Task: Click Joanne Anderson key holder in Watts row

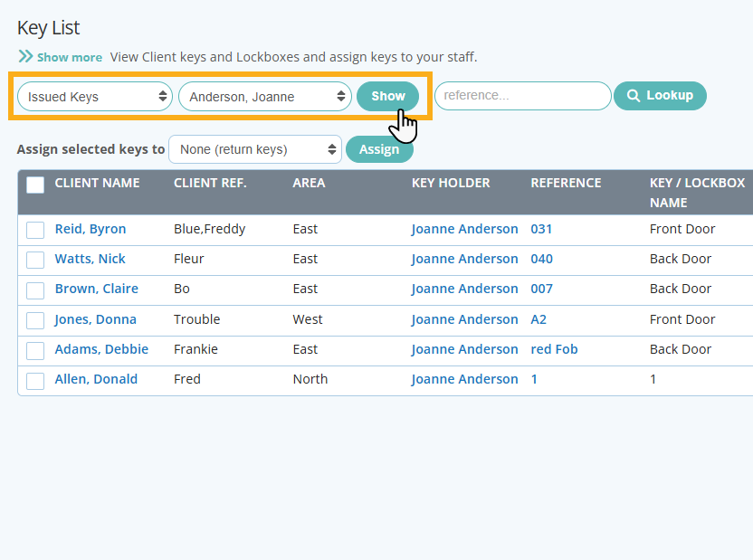Action: click(464, 259)
